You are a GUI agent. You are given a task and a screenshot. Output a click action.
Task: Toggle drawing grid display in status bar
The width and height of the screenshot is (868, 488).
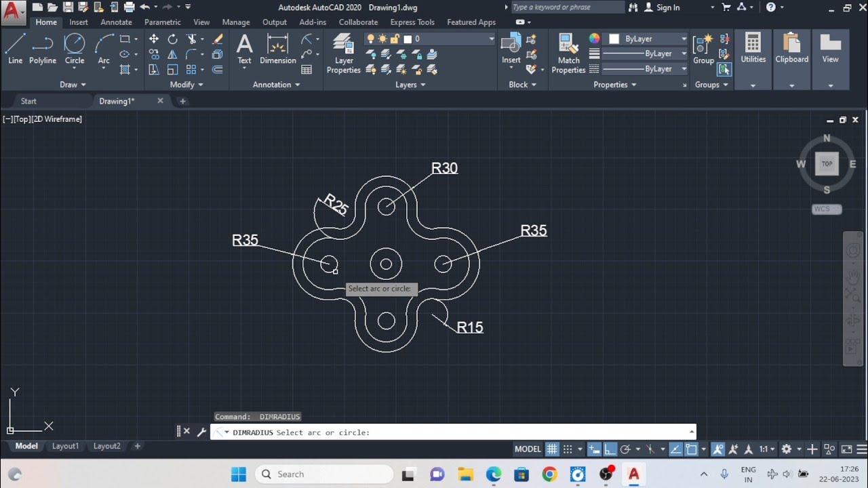552,449
